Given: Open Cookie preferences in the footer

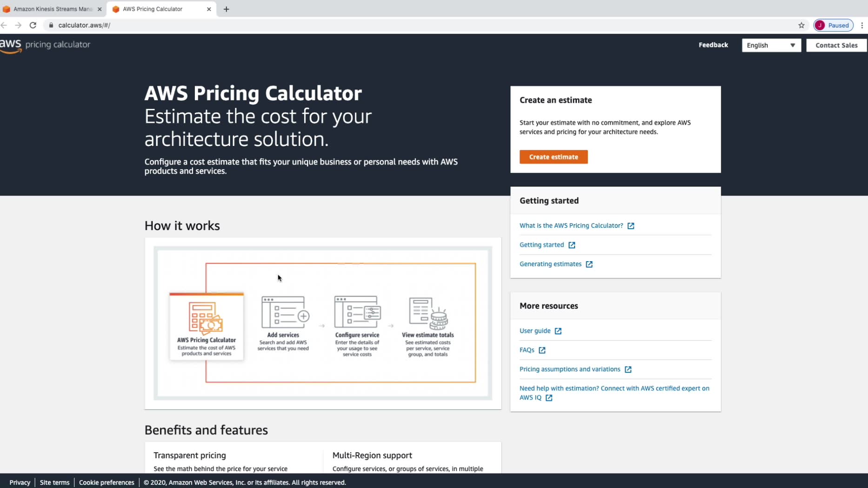Looking at the screenshot, I should point(107,482).
